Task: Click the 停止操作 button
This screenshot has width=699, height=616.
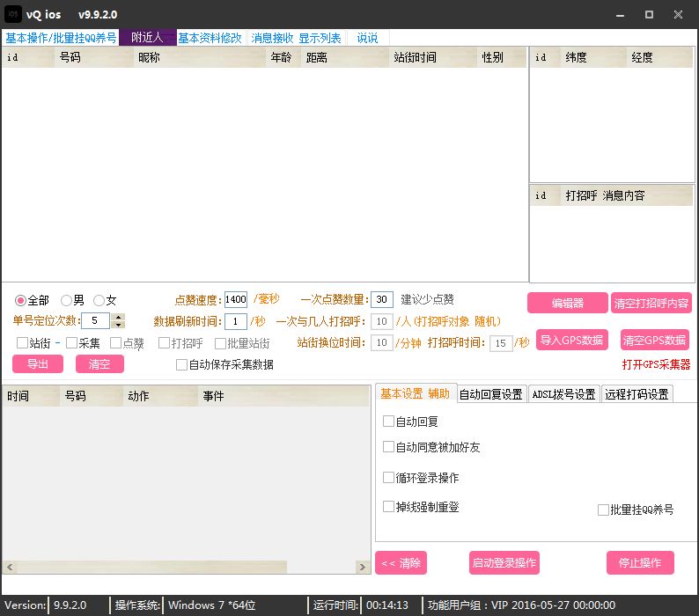Action: 640,563
